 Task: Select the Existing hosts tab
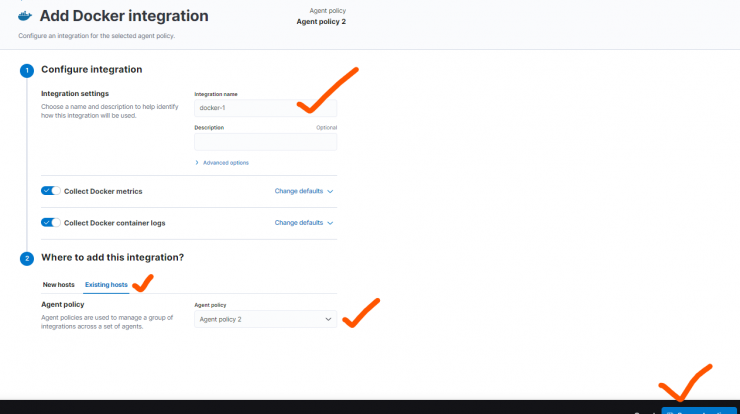pyautogui.click(x=106, y=285)
